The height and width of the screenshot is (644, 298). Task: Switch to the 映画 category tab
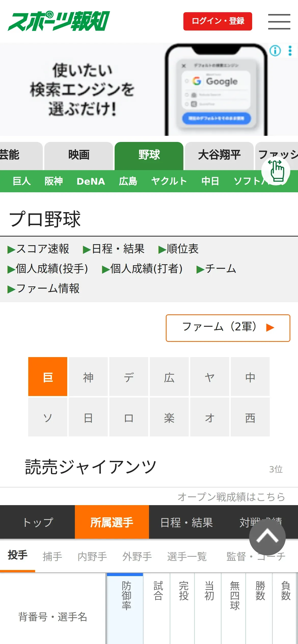point(79,155)
